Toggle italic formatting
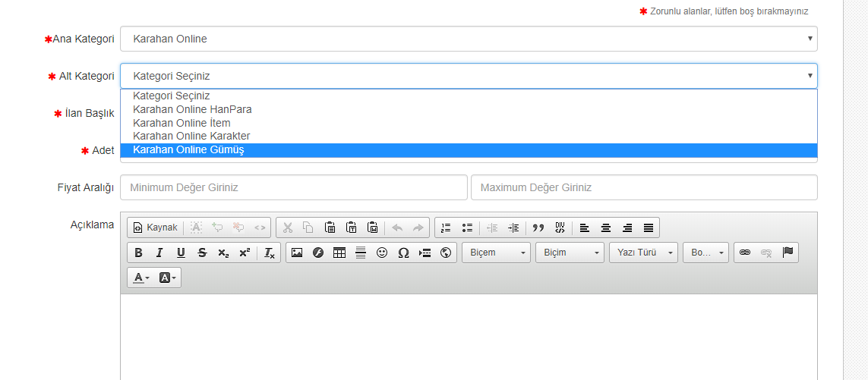This screenshot has width=868, height=380. click(x=159, y=253)
